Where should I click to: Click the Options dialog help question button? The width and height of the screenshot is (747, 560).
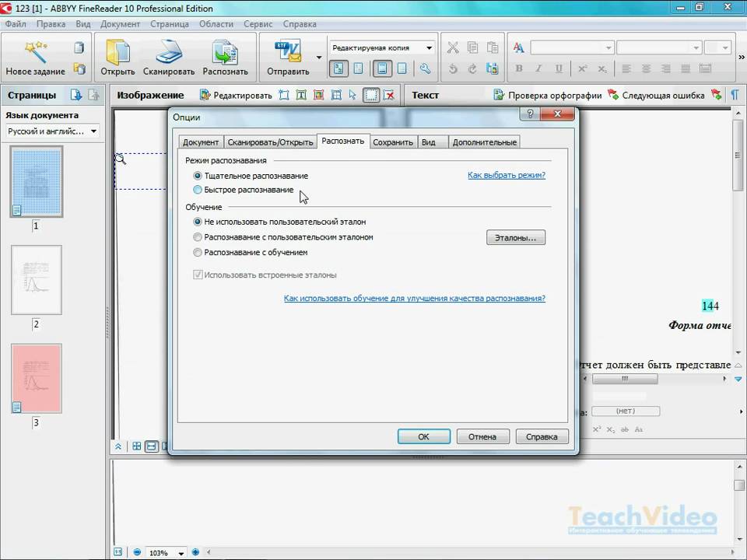[530, 114]
